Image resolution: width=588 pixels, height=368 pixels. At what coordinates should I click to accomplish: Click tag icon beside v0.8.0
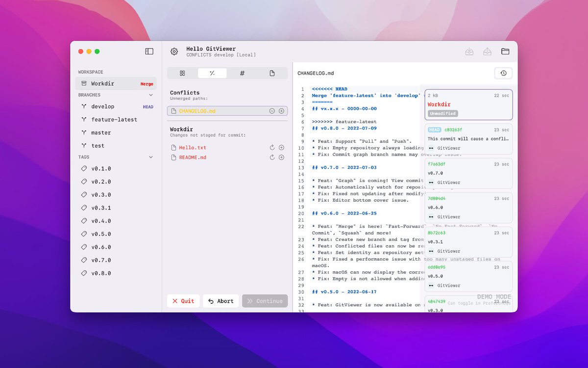[84, 273]
